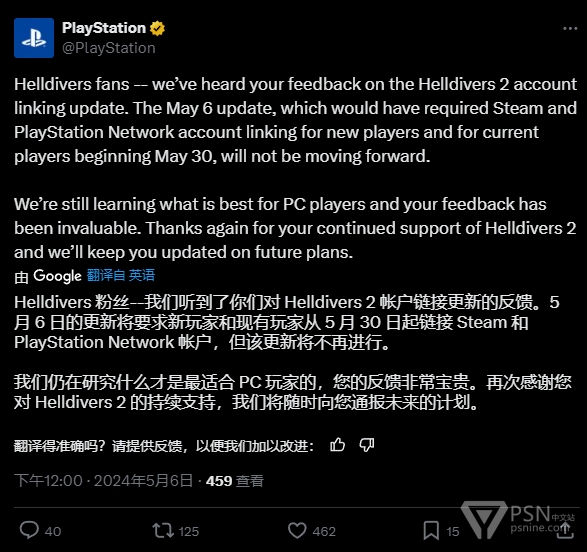Click the Google translation attribution logo

pyautogui.click(x=57, y=276)
